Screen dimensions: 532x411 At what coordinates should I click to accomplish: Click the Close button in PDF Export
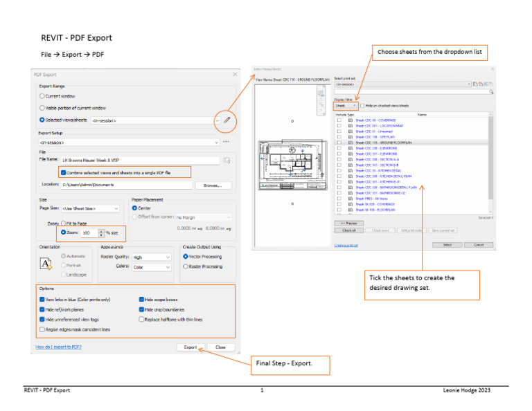coord(220,347)
